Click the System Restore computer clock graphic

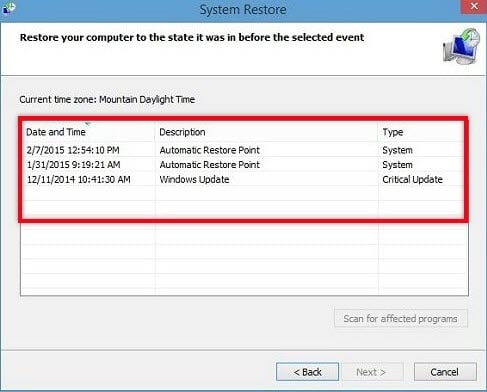pos(461,46)
